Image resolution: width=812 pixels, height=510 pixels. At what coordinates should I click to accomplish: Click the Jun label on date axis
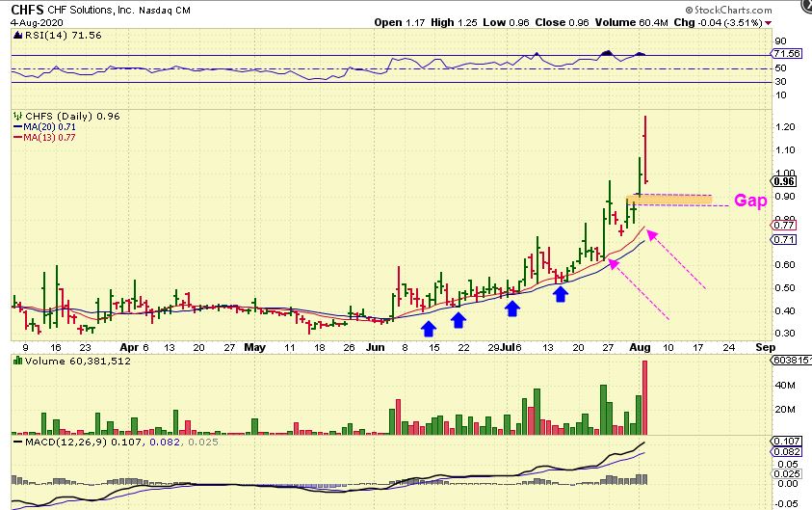376,347
